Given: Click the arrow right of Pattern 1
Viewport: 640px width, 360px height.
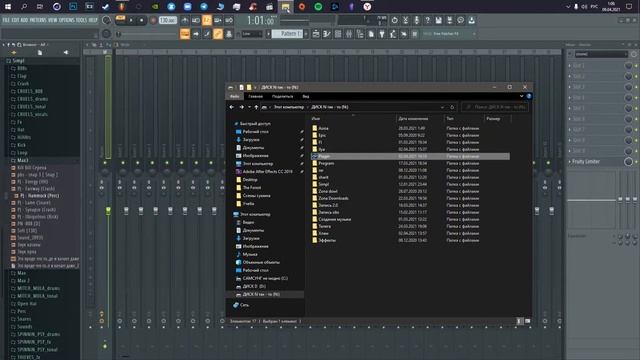Looking at the screenshot, I should pyautogui.click(x=306, y=34).
